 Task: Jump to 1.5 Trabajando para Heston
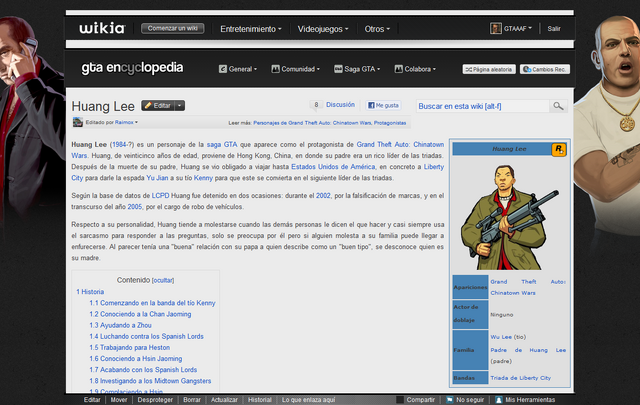pos(129,347)
